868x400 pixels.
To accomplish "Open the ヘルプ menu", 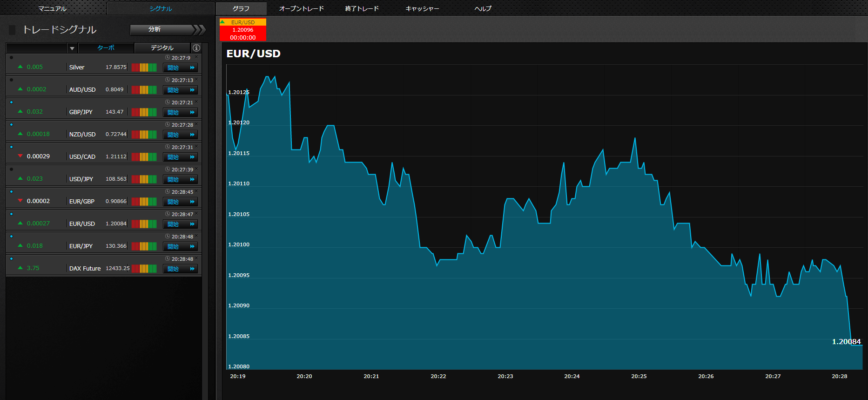I will click(483, 8).
